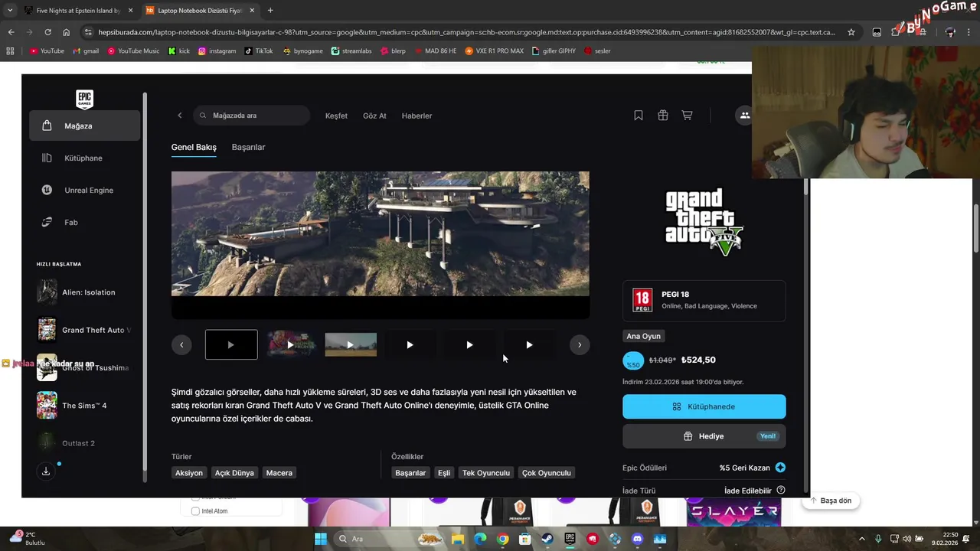Screen dimensions: 980x551
Task: Open Kütüphane library in Epic sidebar
Action: (x=84, y=158)
